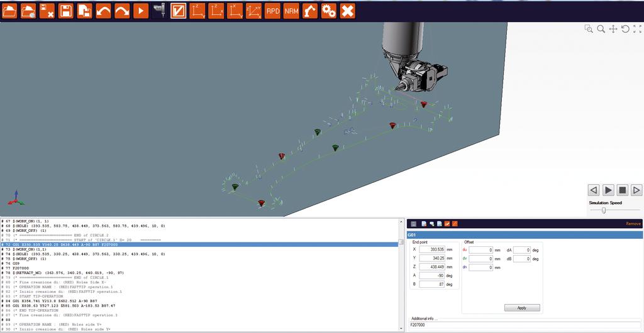The height and width of the screenshot is (333, 644).
Task: Click the comment bubbles icon in editor toolbar
Action: [431, 224]
